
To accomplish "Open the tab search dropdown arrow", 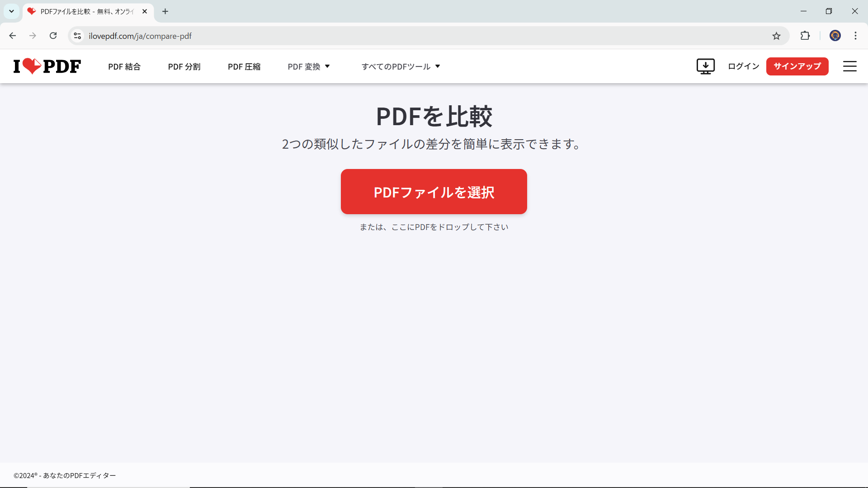I will [x=11, y=11].
